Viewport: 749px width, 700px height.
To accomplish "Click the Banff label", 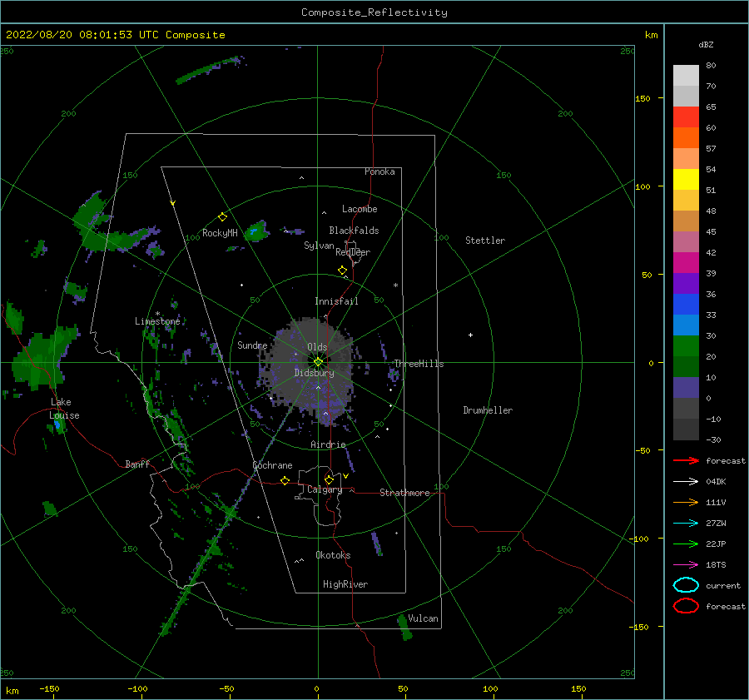I will [137, 464].
